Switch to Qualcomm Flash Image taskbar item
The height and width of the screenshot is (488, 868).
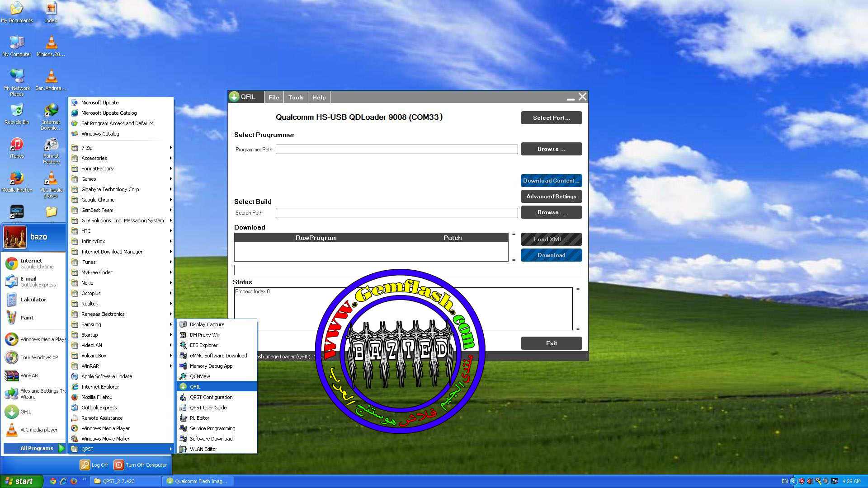tap(198, 481)
